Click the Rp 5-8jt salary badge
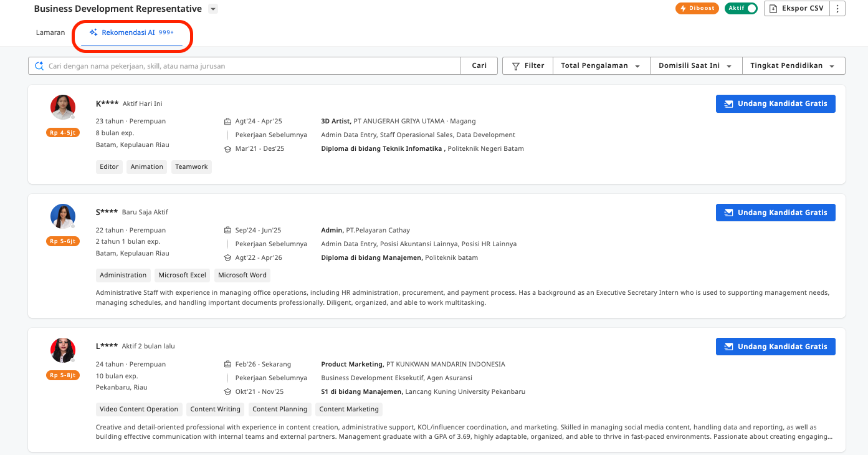The height and width of the screenshot is (455, 868). coord(63,376)
